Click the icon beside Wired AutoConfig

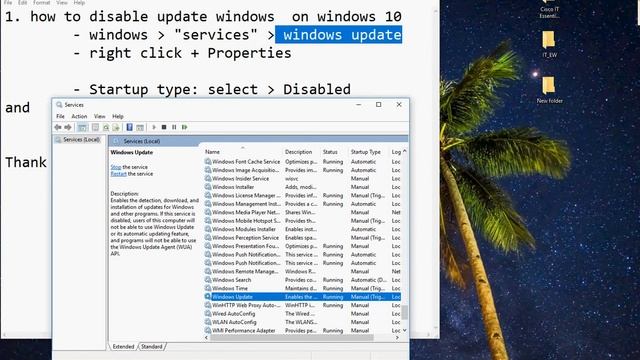pyautogui.click(x=208, y=313)
